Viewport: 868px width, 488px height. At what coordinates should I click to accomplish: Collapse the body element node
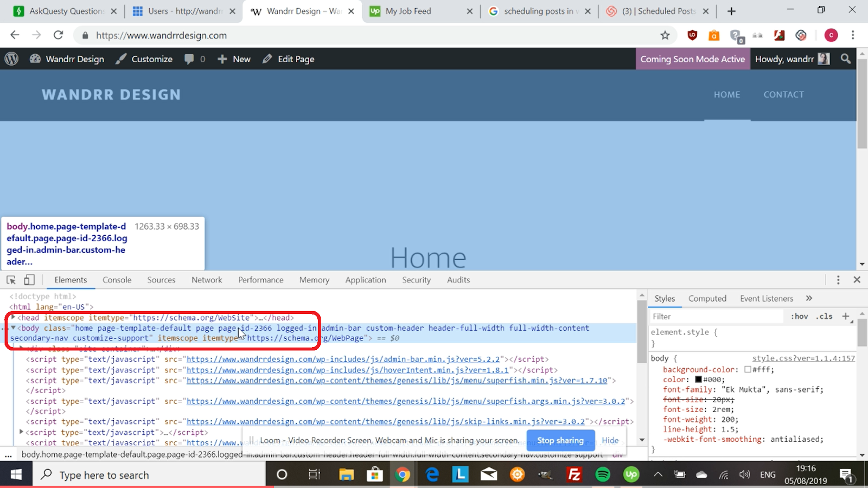point(14,328)
